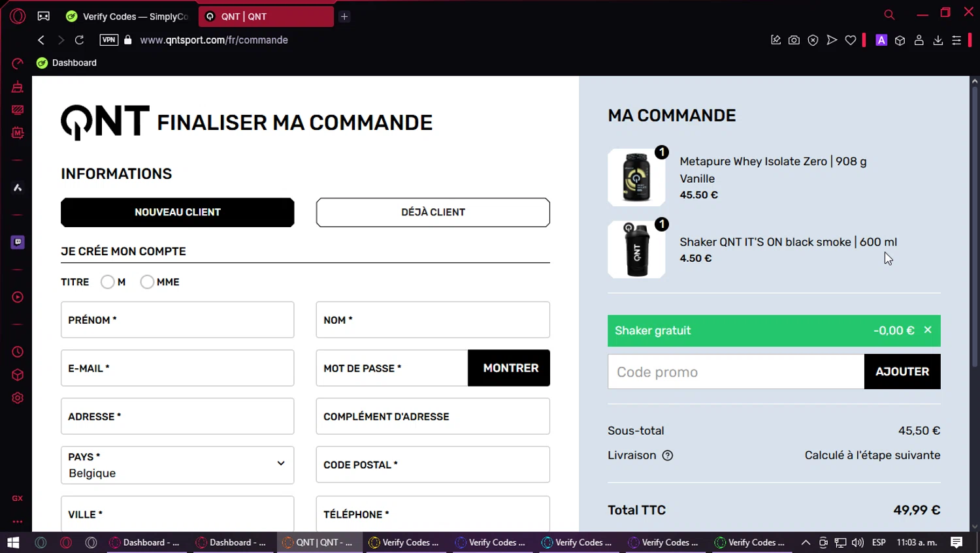Open GX Cleaner broom icon in sidebar
Image resolution: width=980 pixels, height=553 pixels.
point(18,87)
